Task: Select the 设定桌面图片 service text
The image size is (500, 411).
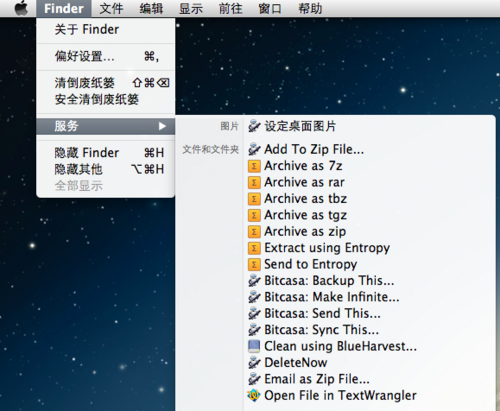Action: 300,126
